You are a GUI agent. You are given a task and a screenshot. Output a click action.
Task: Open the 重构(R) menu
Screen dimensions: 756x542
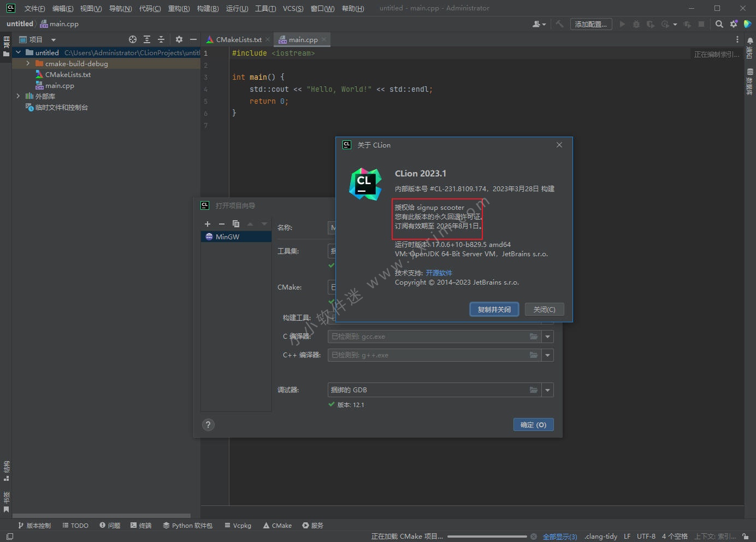[179, 8]
